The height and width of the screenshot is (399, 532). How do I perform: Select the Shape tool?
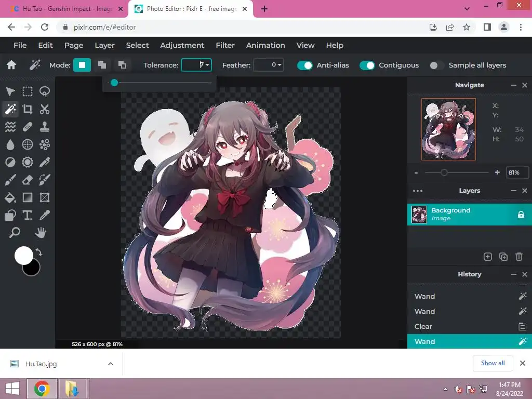point(10,215)
